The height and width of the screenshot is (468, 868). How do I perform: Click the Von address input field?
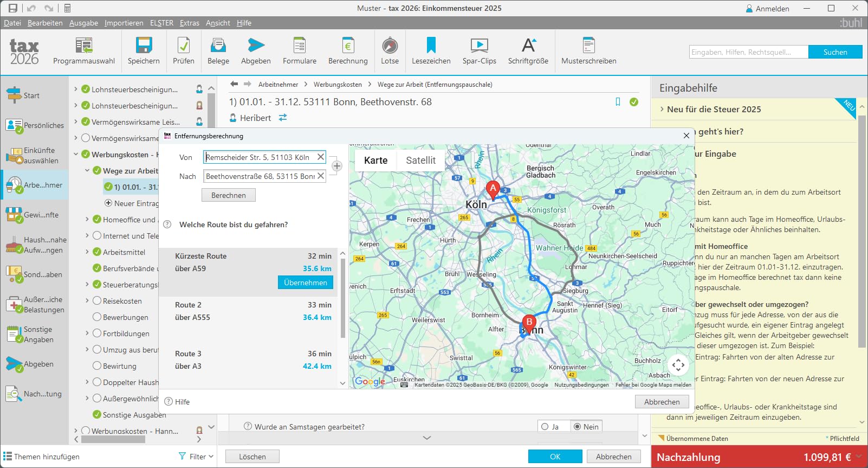pos(259,157)
